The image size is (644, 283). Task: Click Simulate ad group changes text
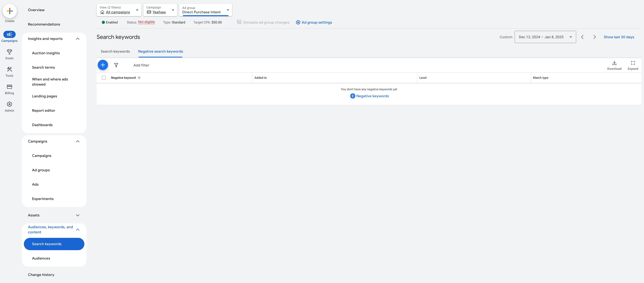[266, 22]
